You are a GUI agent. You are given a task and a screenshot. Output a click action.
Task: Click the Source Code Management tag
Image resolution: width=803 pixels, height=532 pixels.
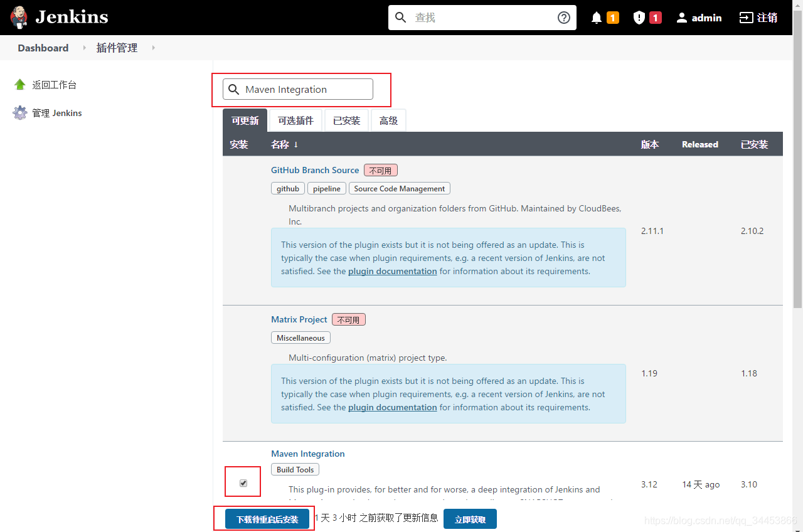click(400, 188)
